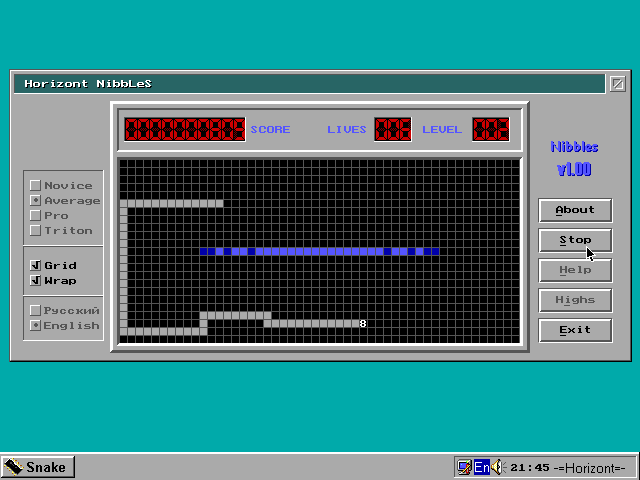Open the En keyboard language indicator
This screenshot has width=640, height=480.
click(x=482, y=467)
